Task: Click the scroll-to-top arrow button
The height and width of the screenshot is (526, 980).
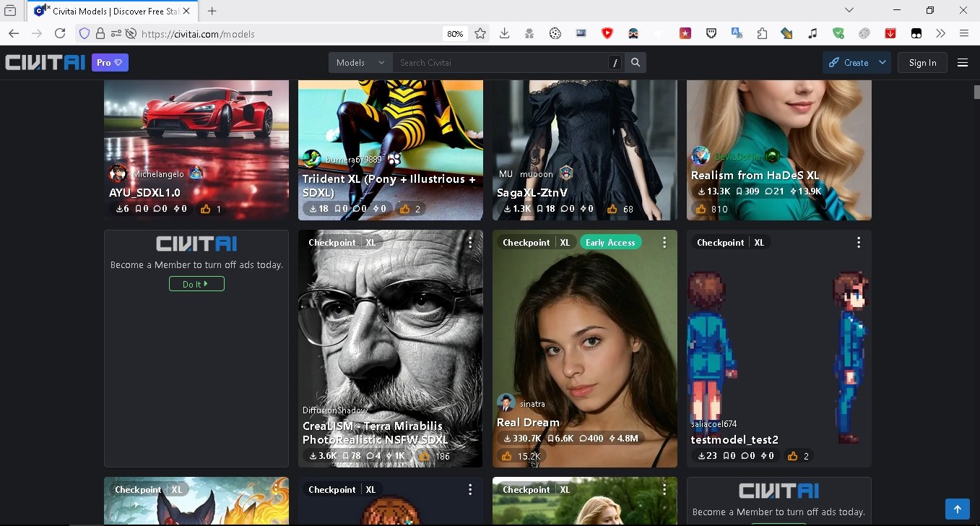Action: click(x=957, y=509)
